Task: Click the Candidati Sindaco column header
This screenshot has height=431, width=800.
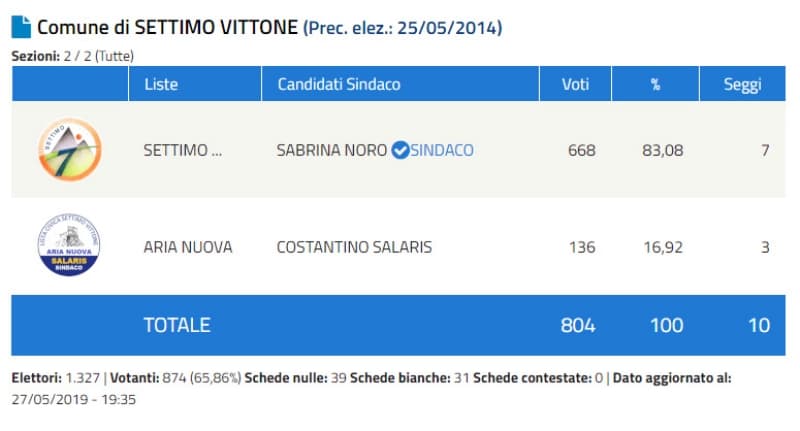Action: pyautogui.click(x=338, y=84)
